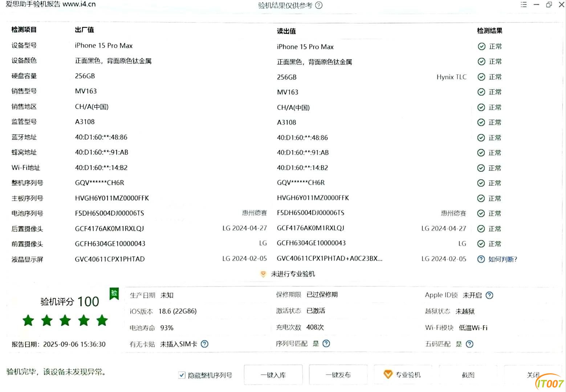Click the help icon next to 五码匹配
This screenshot has width=566, height=392.
[x=470, y=344]
